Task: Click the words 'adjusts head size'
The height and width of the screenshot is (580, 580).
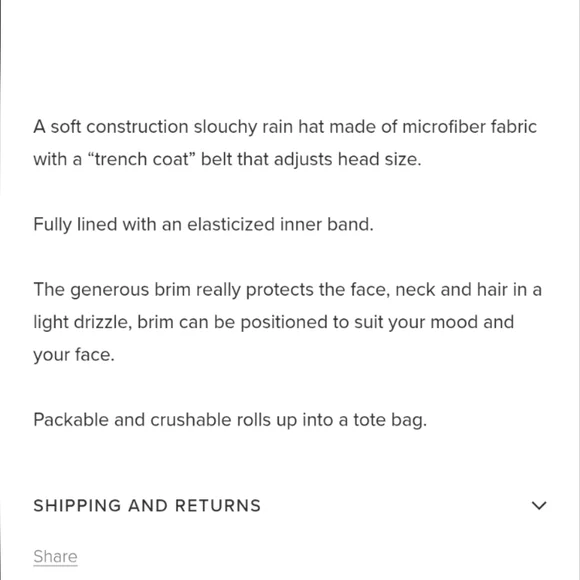Action: 347,159
